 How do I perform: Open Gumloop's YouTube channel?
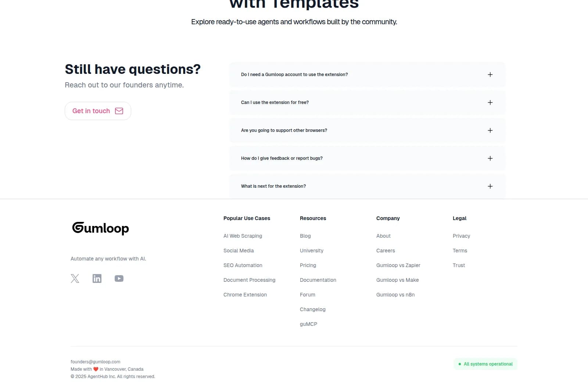pos(119,278)
